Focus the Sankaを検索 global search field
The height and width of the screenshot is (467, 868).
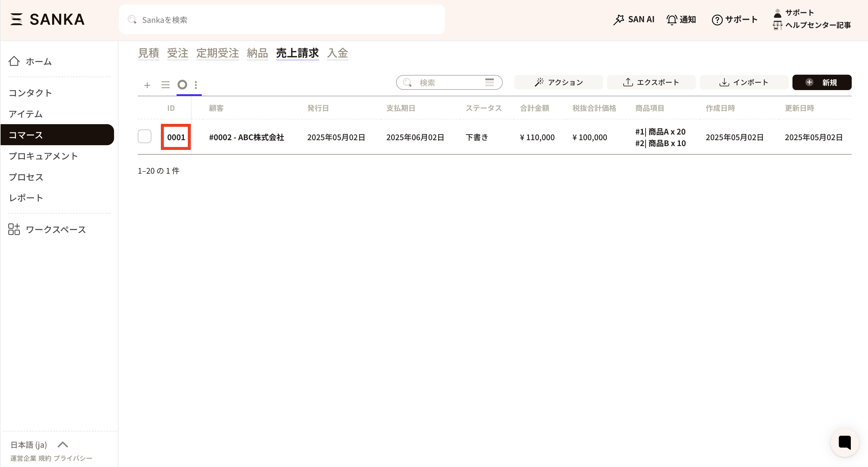coord(282,20)
